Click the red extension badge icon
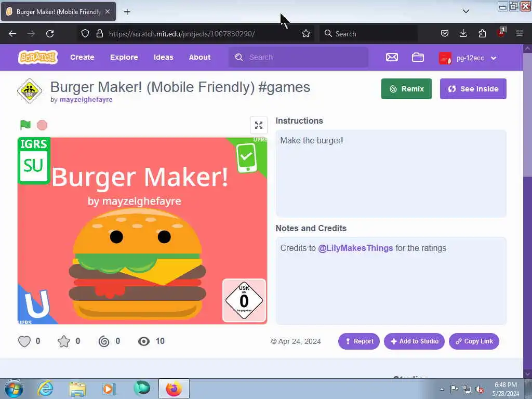This screenshot has height=399, width=532. pos(501,33)
